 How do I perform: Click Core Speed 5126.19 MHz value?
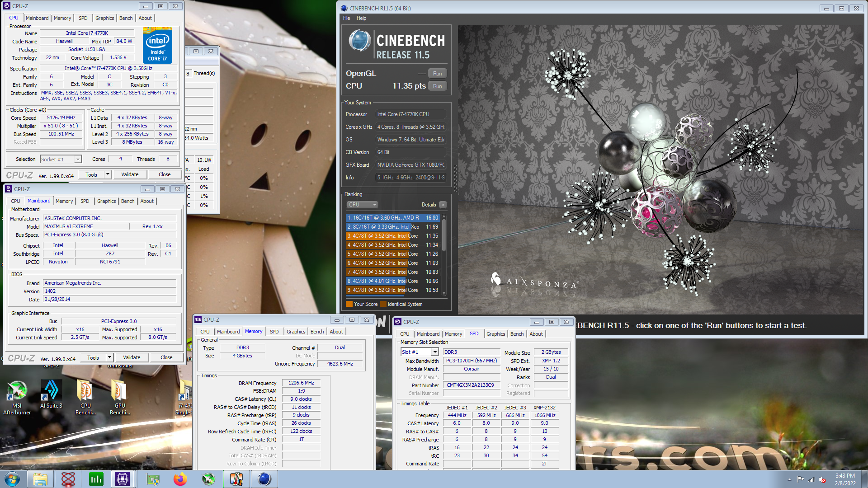61,117
